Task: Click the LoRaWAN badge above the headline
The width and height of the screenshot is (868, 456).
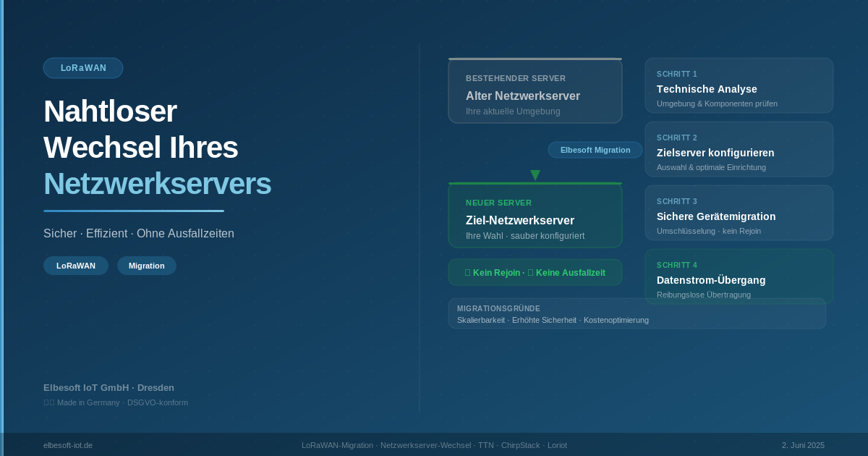Action: coord(83,68)
